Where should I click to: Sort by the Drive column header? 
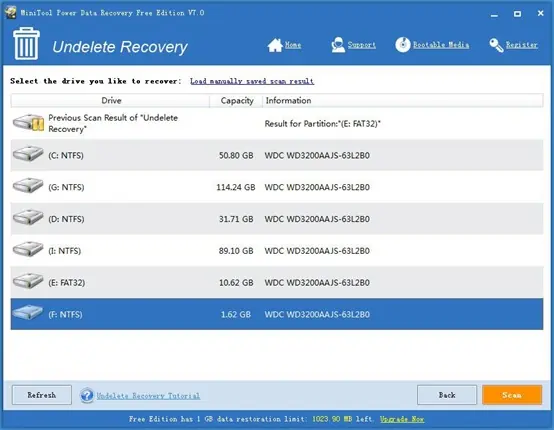[x=111, y=101]
